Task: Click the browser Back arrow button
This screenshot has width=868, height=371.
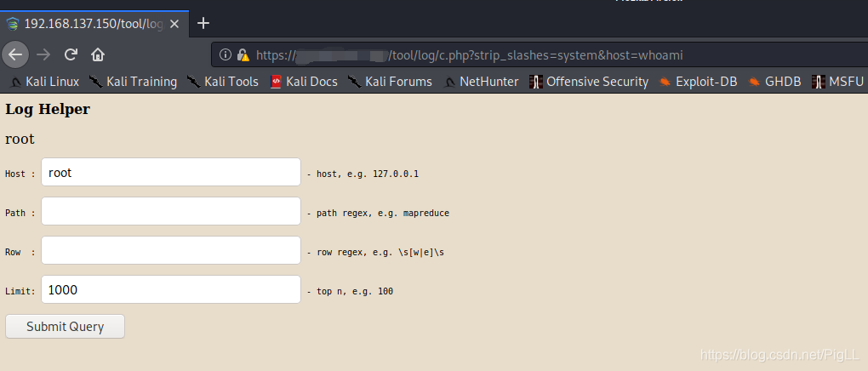Action: pyautogui.click(x=14, y=54)
